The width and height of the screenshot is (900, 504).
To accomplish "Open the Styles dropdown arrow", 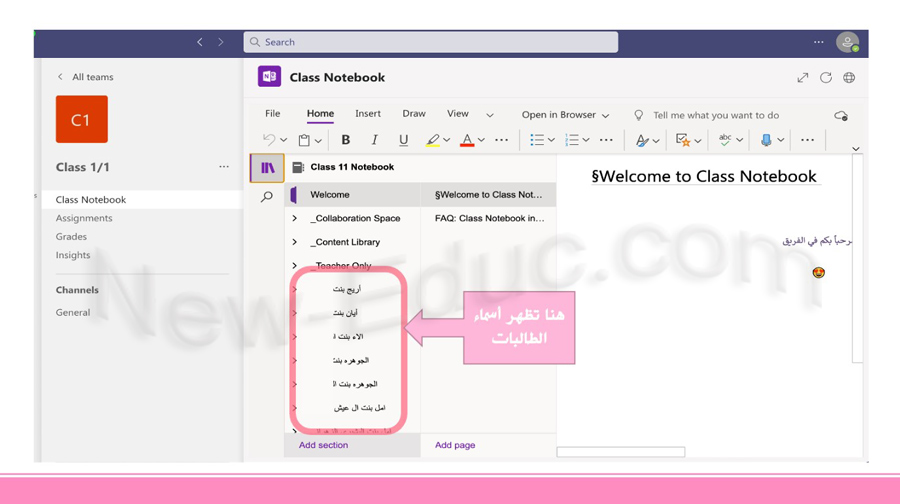I will [x=656, y=141].
